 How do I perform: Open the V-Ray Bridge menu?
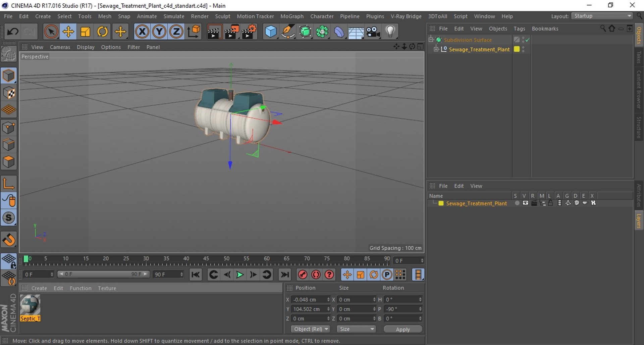(406, 16)
